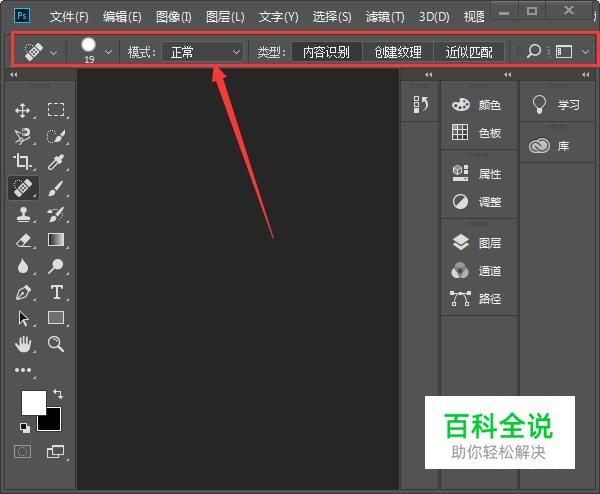Click the workspace layout icon
The image size is (600, 494).
click(564, 52)
